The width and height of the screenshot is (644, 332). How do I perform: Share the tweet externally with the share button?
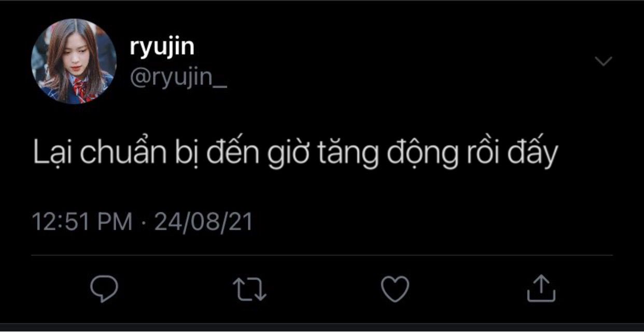tap(541, 288)
